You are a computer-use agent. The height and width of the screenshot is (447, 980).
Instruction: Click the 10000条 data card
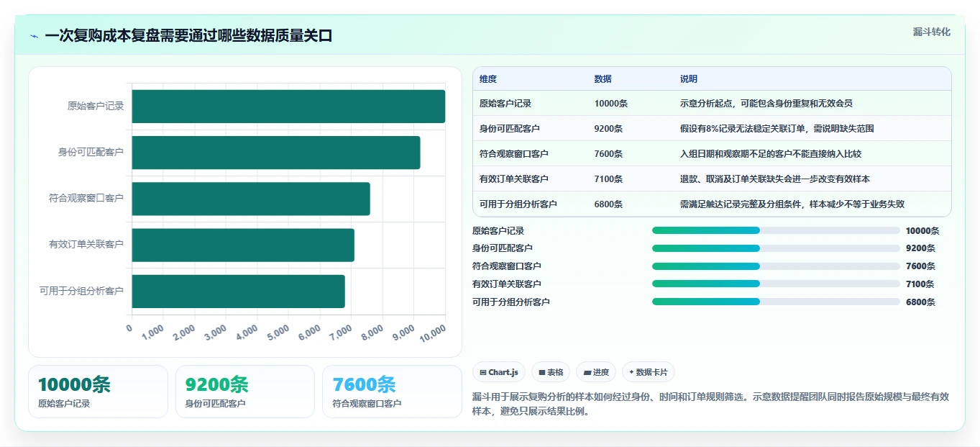tap(98, 392)
